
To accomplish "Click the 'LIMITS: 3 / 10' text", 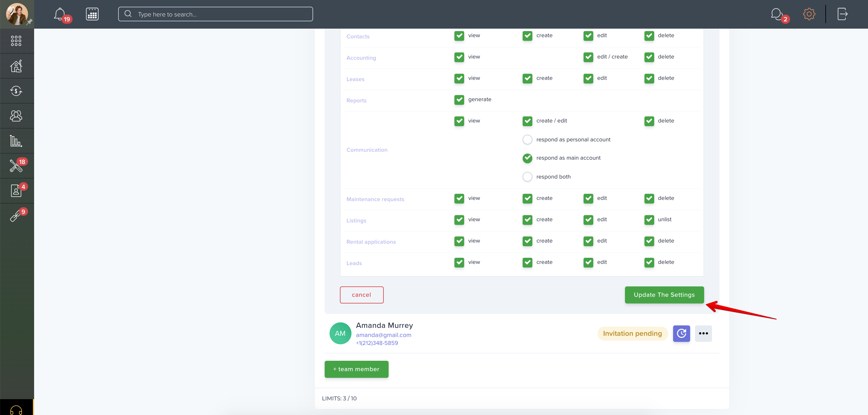I will [339, 399].
